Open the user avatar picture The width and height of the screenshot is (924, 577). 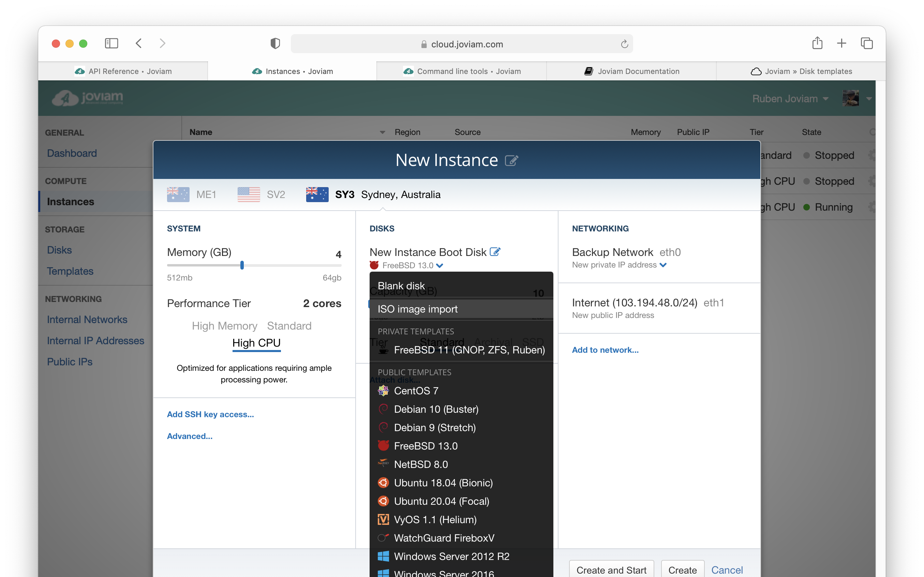850,98
